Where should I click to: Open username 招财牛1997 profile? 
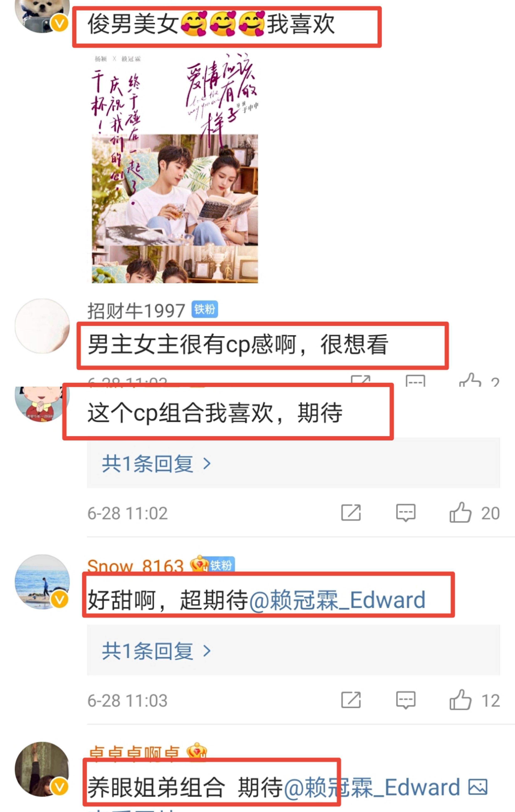point(136,311)
